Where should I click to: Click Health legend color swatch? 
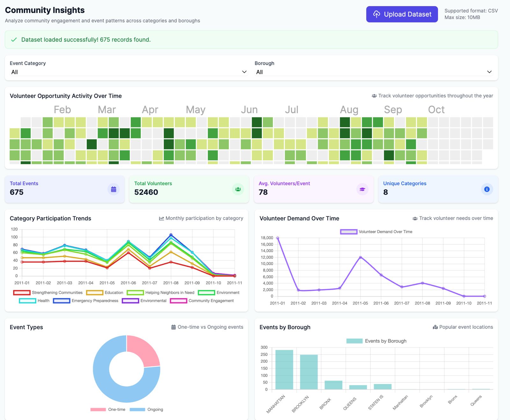coord(27,301)
